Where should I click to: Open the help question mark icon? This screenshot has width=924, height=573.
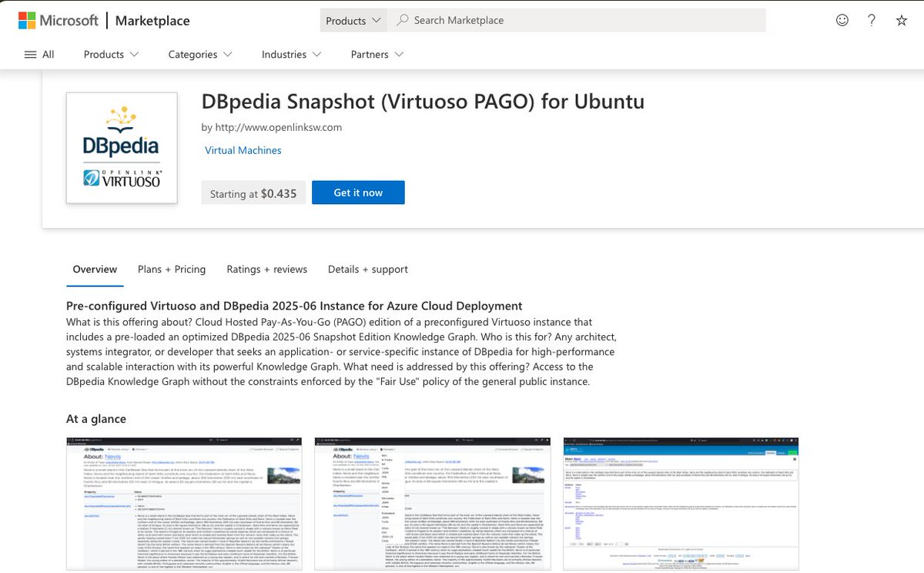pos(871,20)
